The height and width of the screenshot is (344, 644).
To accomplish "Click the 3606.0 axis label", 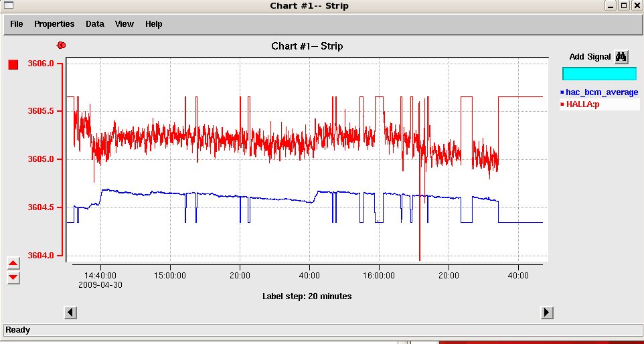I will (x=41, y=63).
